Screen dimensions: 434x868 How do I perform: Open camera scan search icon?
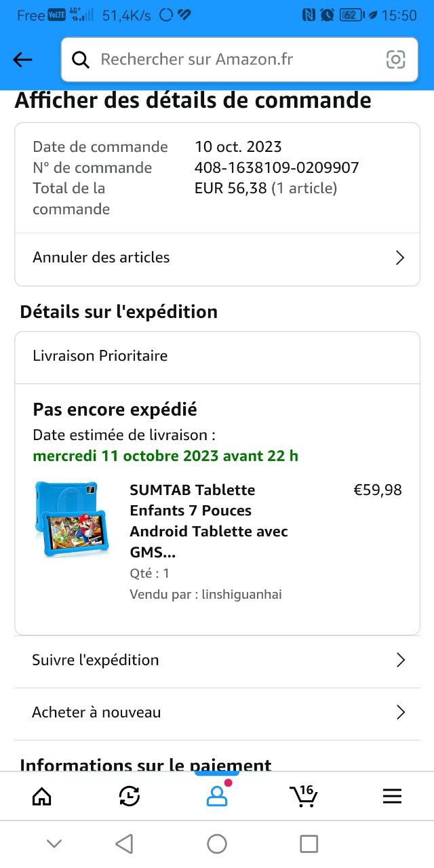click(x=396, y=60)
